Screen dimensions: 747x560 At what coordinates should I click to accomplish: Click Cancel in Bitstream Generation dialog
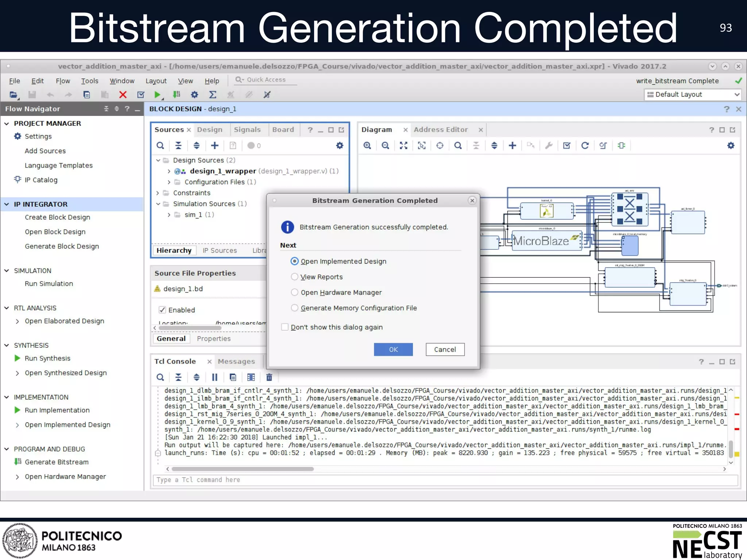pos(445,349)
